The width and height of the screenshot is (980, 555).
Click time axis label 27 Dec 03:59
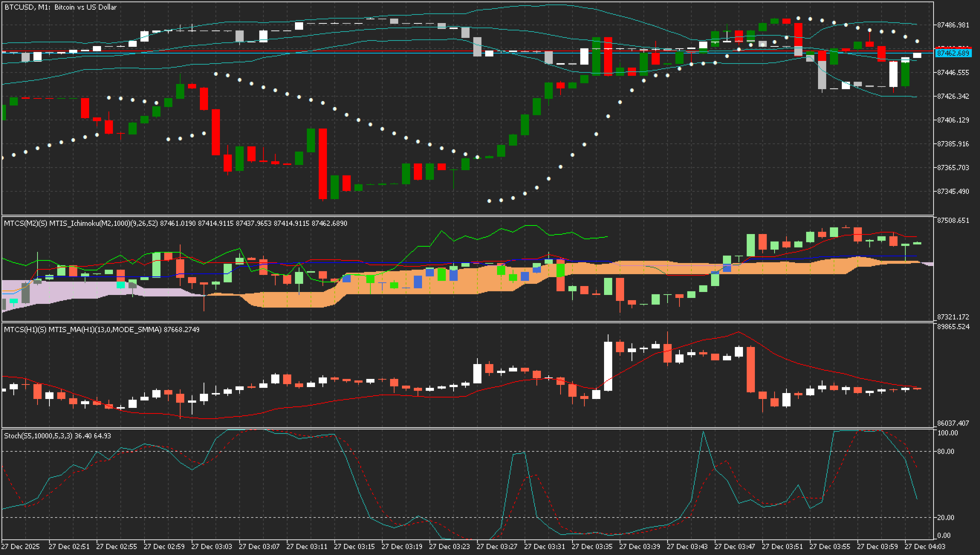877,547
